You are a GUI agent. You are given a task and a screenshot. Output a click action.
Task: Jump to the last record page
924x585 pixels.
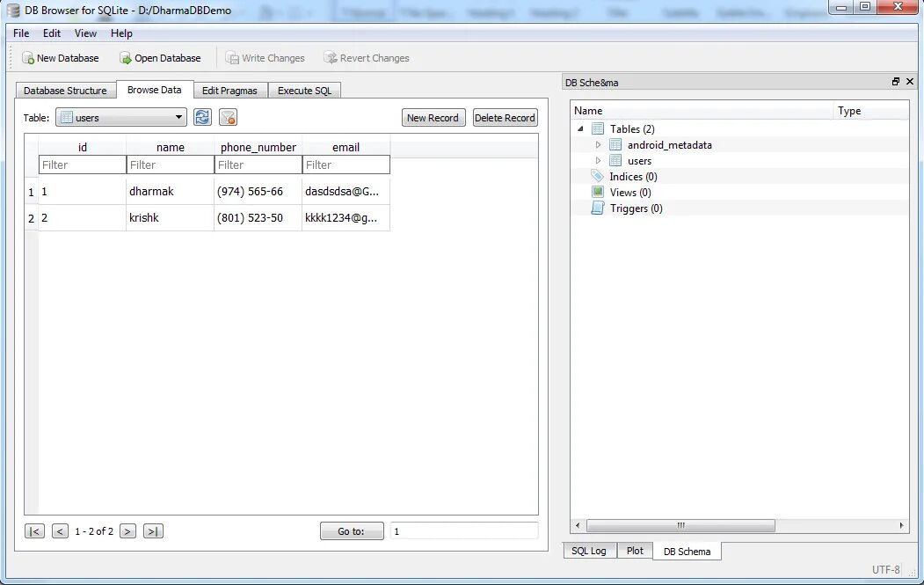(153, 531)
